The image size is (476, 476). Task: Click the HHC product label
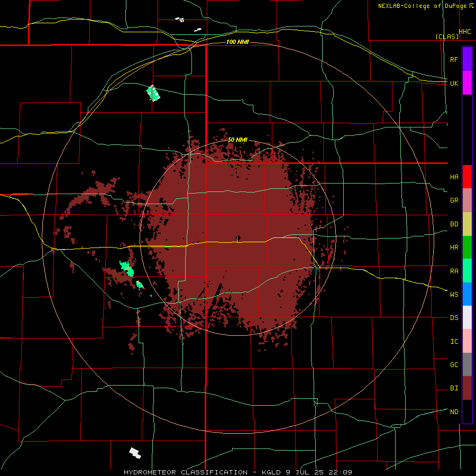[465, 32]
